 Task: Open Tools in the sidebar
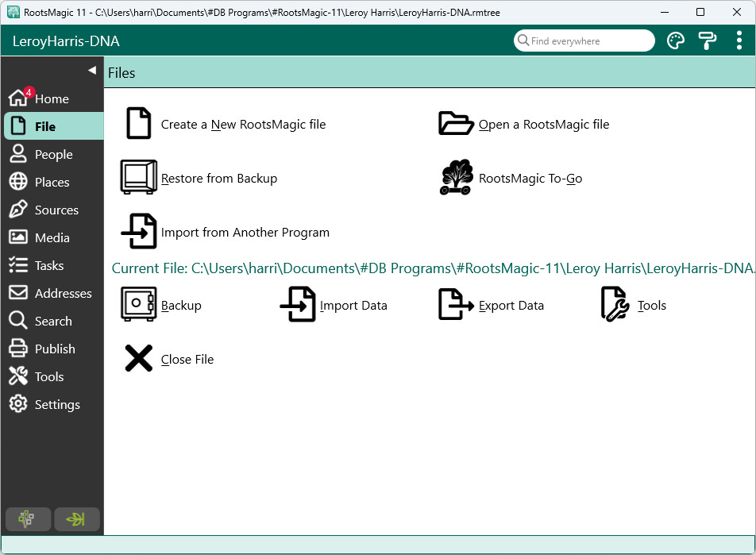click(52, 376)
